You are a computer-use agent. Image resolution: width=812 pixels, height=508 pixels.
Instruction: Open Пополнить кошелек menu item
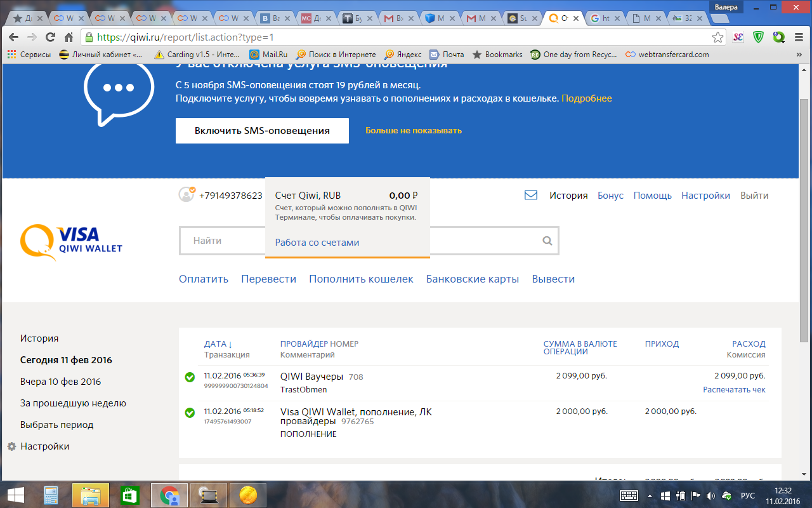[x=361, y=279]
